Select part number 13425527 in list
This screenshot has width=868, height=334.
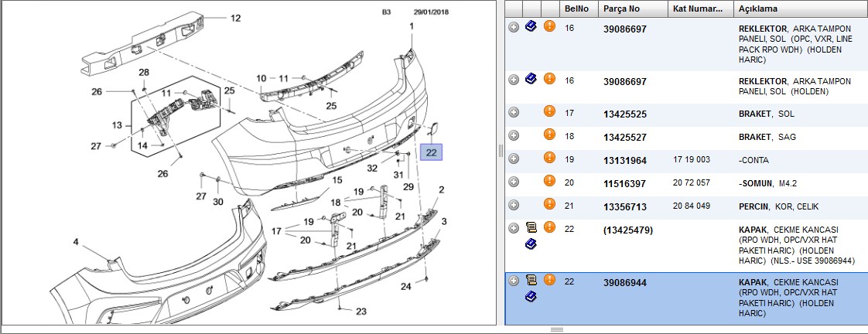coord(625,137)
